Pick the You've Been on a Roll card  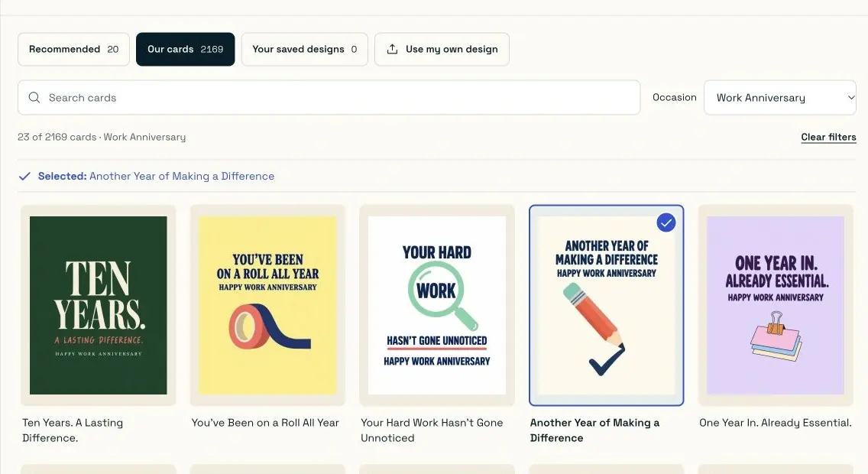tap(268, 305)
